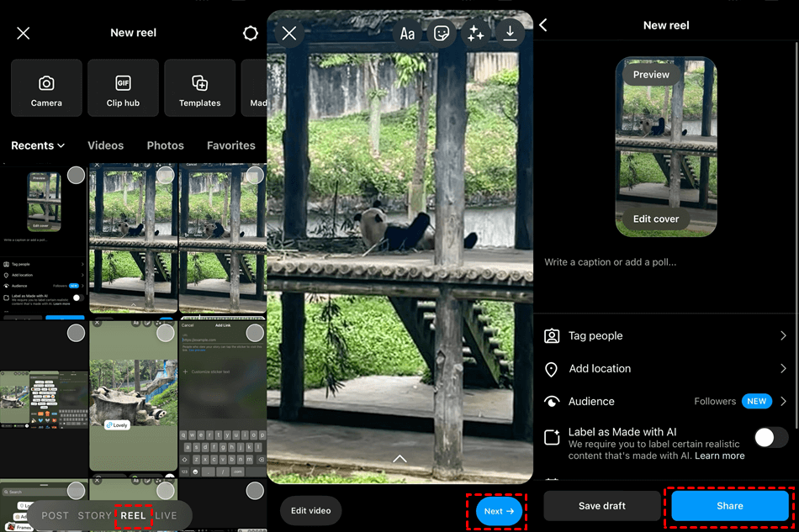Tap the NEW badge beside Followers
Screen dimensions: 799x532
pyautogui.click(x=757, y=401)
